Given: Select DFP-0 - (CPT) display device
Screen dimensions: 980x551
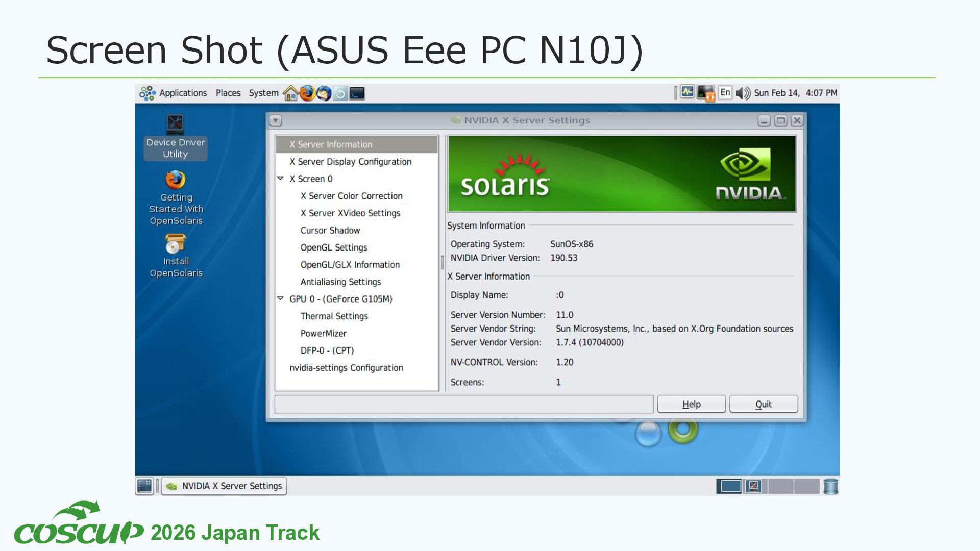Looking at the screenshot, I should pyautogui.click(x=327, y=350).
